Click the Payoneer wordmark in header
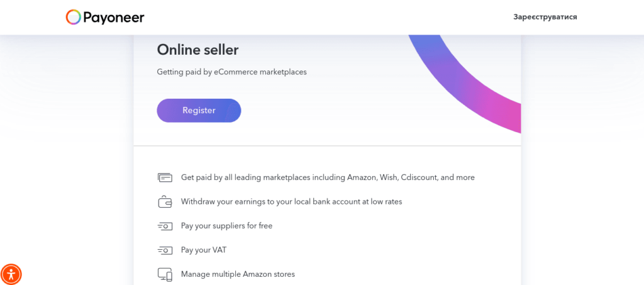The width and height of the screenshot is (644, 285). pos(114,17)
